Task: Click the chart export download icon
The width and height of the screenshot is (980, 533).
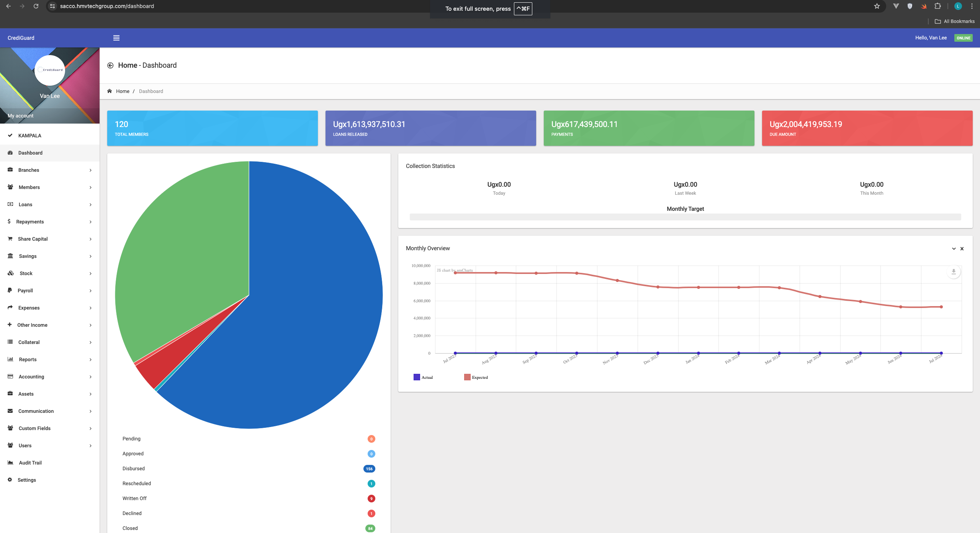Action: 954,272
